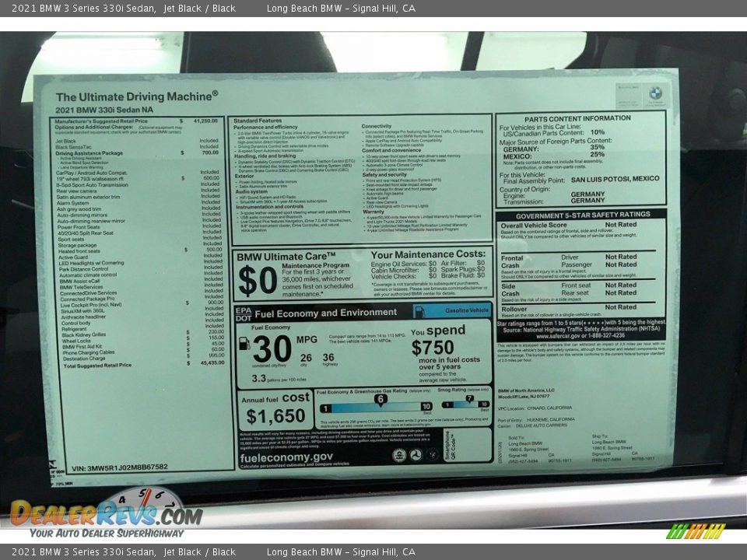Open the fueleconomy.gov web address
This screenshot has width=747, height=560.
[286, 458]
